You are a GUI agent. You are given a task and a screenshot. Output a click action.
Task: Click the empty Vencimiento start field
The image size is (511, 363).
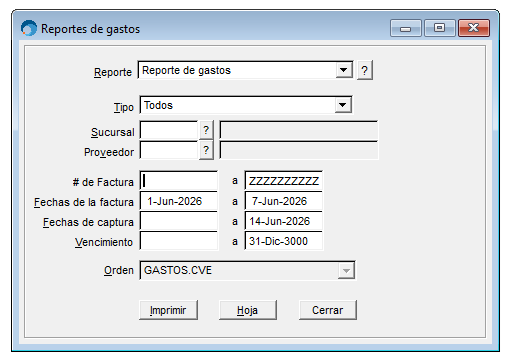179,241
